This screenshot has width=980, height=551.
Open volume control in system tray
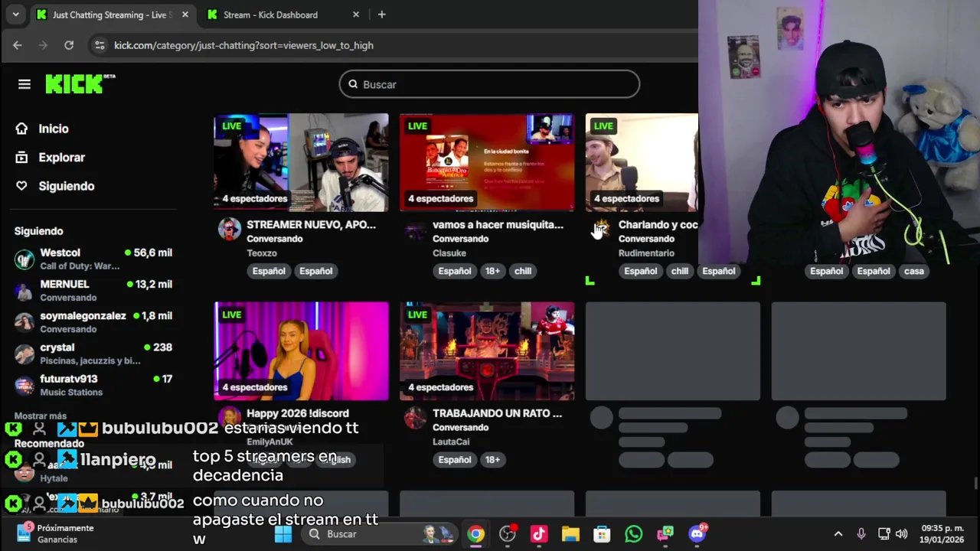(901, 534)
